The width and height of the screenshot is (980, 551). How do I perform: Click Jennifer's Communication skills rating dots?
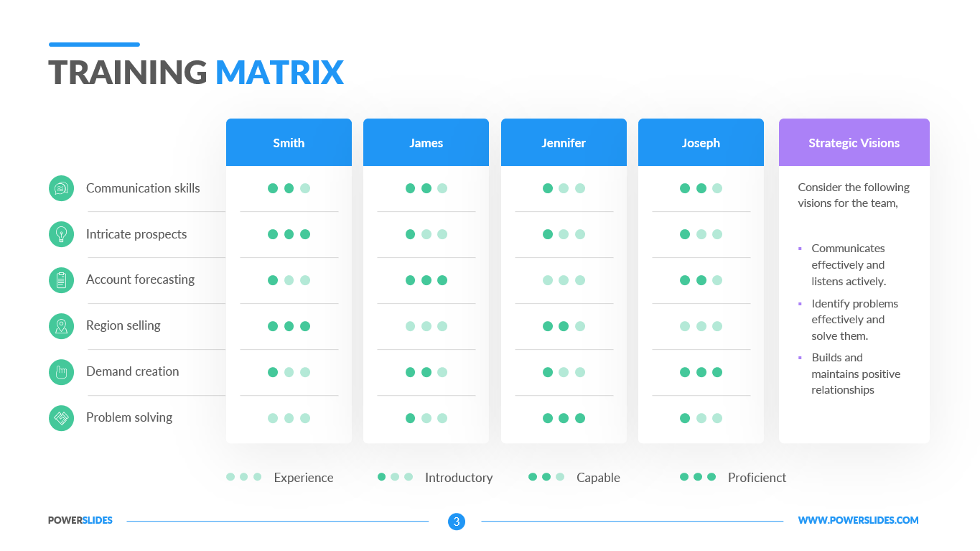click(x=564, y=188)
